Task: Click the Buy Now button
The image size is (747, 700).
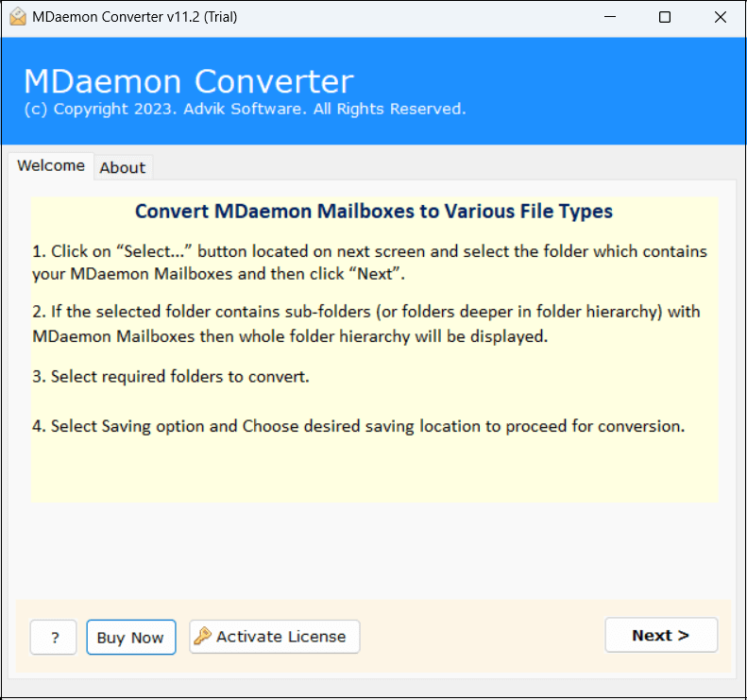Action: [x=131, y=637]
